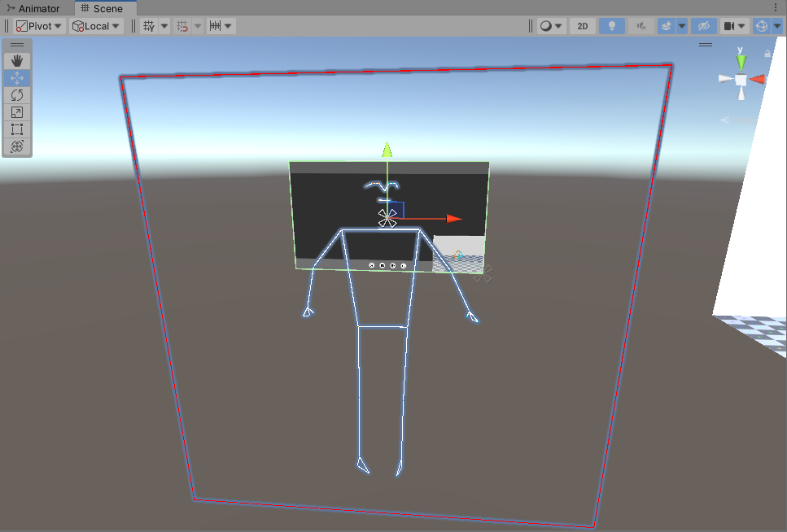Open the Pivot handle position dropdown
The image size is (787, 532).
point(38,26)
